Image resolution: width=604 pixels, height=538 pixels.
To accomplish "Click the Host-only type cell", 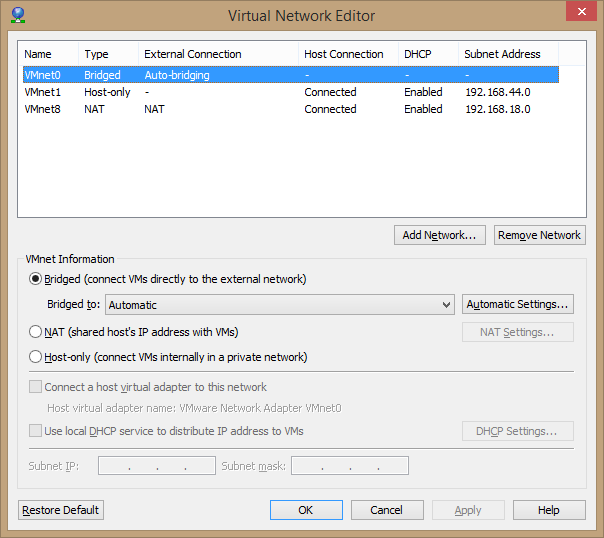I will (107, 92).
